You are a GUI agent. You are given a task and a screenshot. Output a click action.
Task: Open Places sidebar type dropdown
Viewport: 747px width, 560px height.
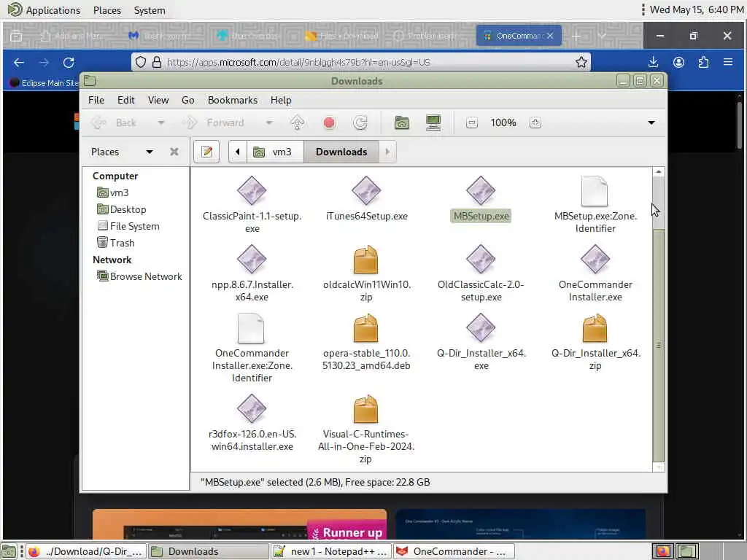tap(149, 152)
